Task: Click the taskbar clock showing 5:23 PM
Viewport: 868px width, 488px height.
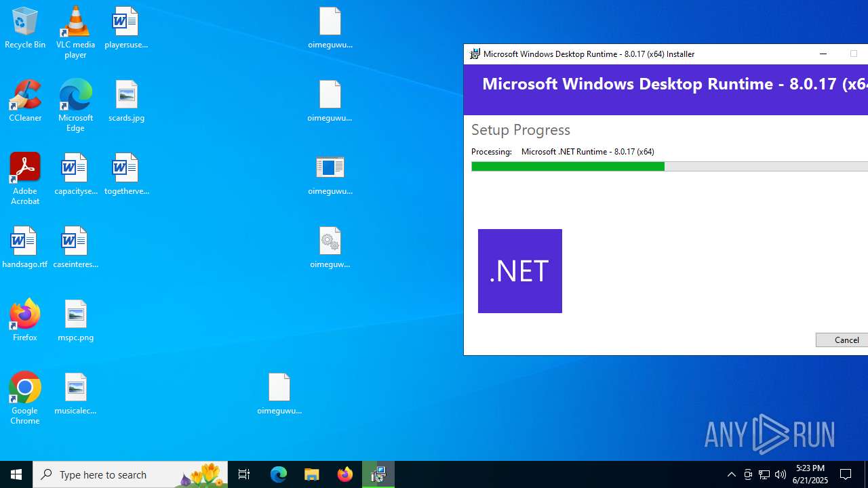Action: (x=810, y=474)
